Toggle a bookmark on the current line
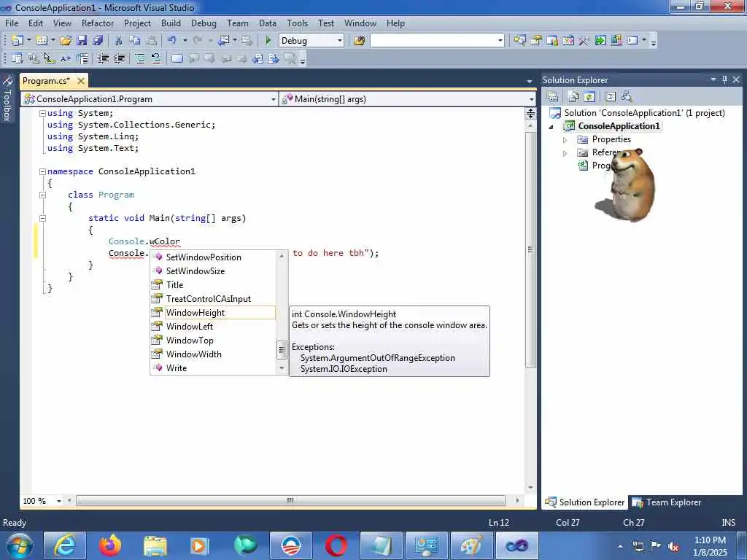This screenshot has width=747, height=560. pos(177,58)
